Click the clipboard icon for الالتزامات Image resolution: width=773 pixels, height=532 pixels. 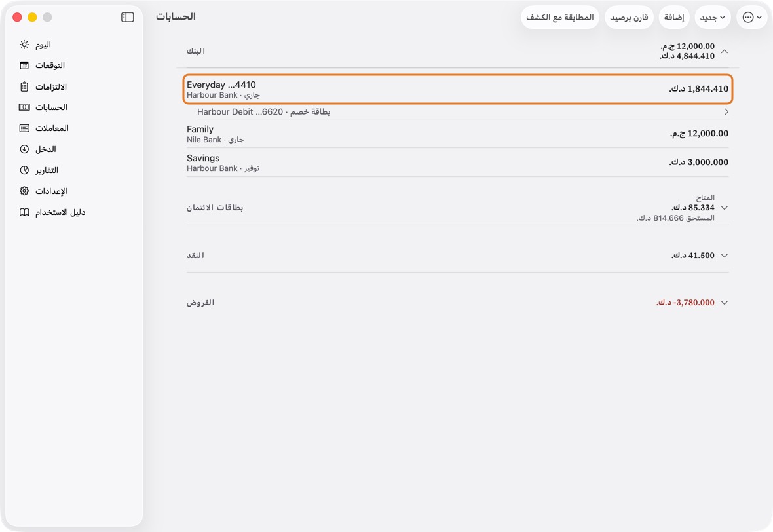pyautogui.click(x=24, y=86)
